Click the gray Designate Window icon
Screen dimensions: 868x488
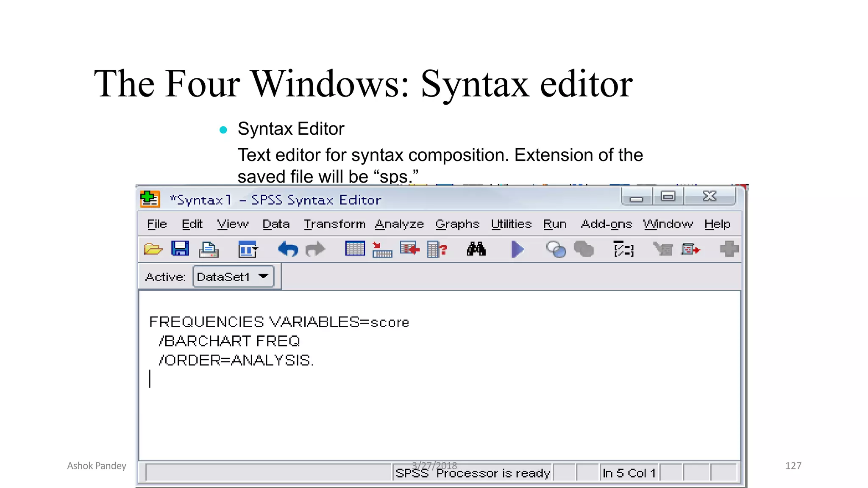pyautogui.click(x=663, y=249)
